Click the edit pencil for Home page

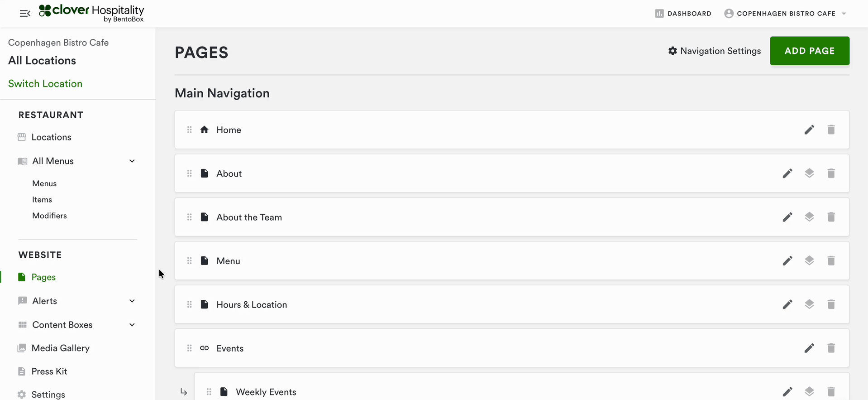point(809,130)
